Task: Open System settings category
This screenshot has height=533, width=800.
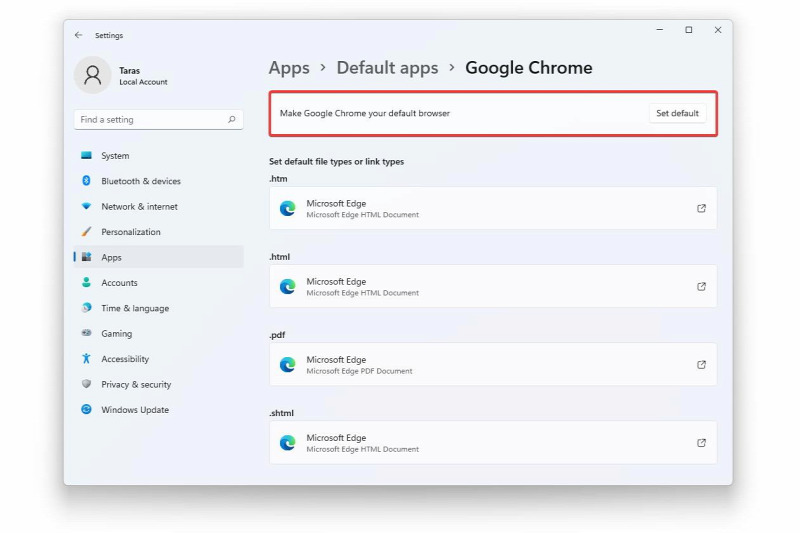Action: click(159, 156)
